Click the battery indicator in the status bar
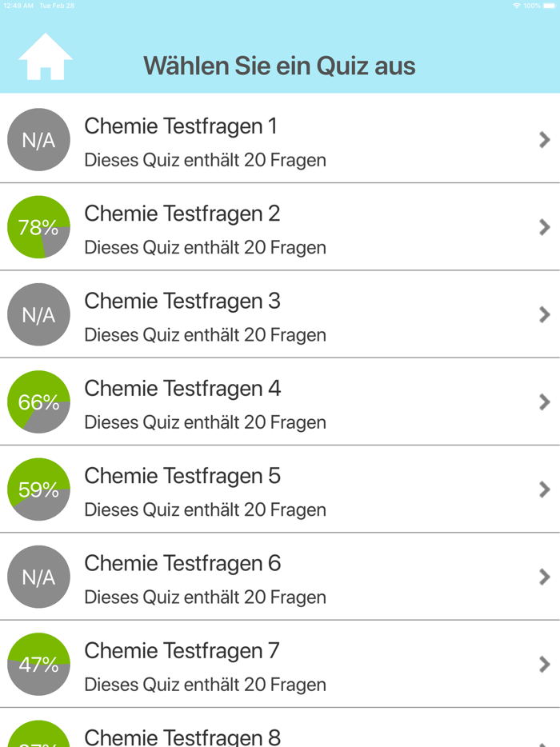This screenshot has width=560, height=747. point(547,6)
